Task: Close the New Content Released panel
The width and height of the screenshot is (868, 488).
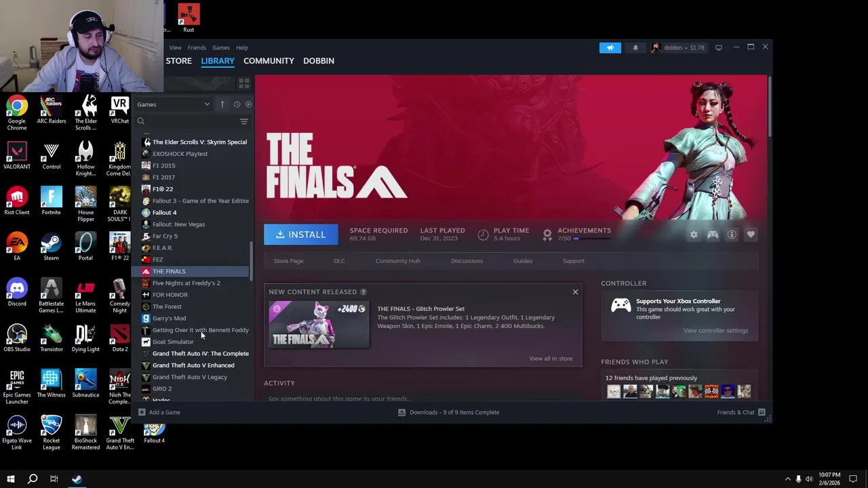Action: (575, 292)
